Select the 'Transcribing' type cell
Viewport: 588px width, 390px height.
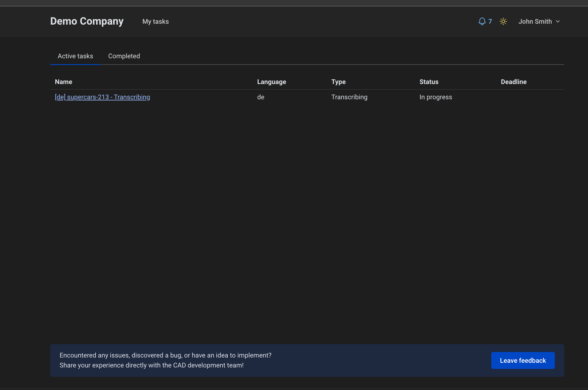349,97
